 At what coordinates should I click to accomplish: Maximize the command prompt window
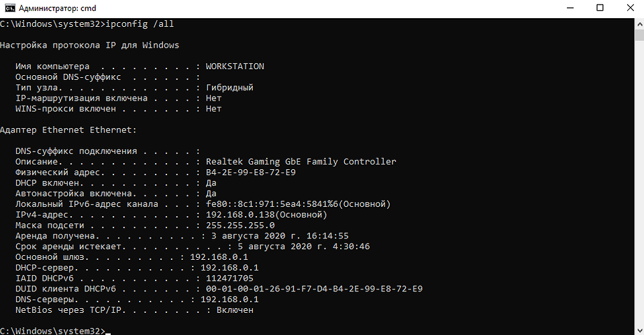[599, 7]
